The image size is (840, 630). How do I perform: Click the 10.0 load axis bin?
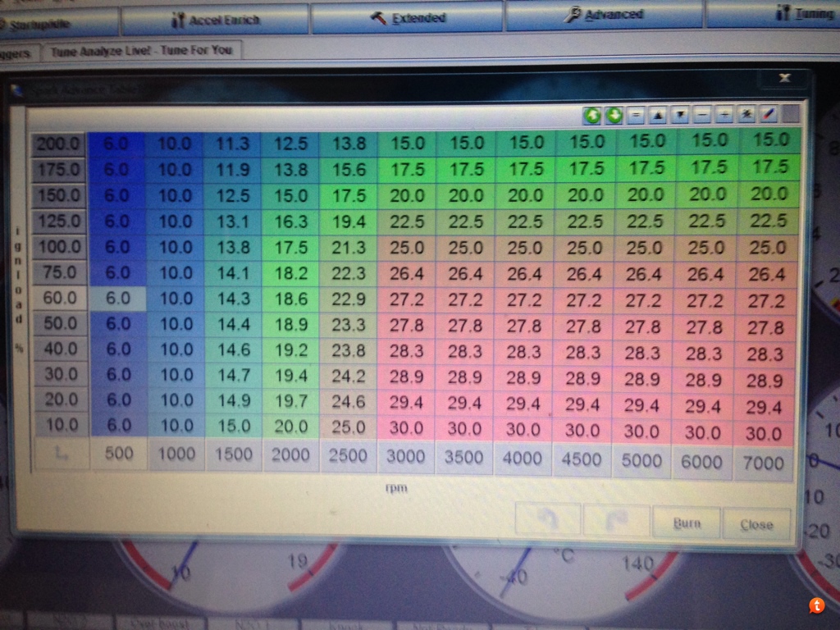pos(62,425)
